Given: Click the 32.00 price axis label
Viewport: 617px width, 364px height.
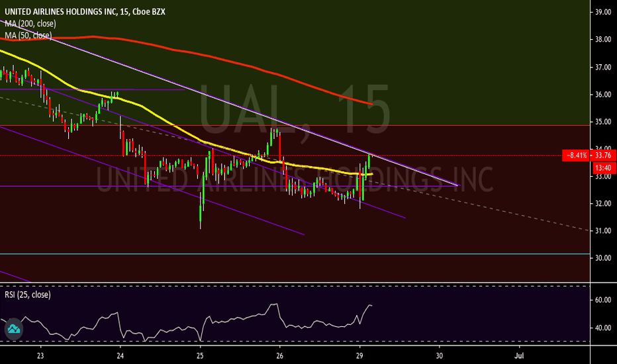Looking at the screenshot, I should (603, 203).
